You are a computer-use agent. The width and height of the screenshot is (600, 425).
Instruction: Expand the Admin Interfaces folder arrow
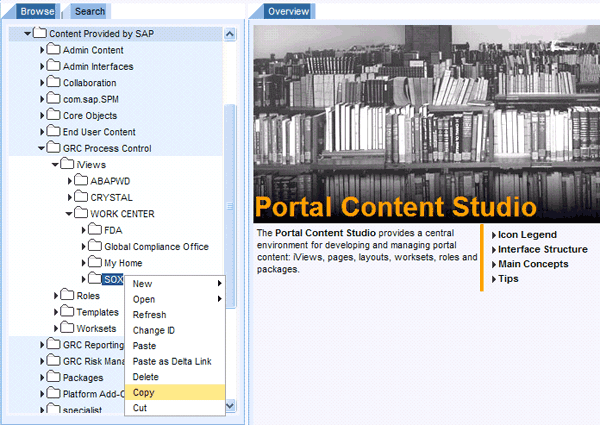tap(42, 66)
